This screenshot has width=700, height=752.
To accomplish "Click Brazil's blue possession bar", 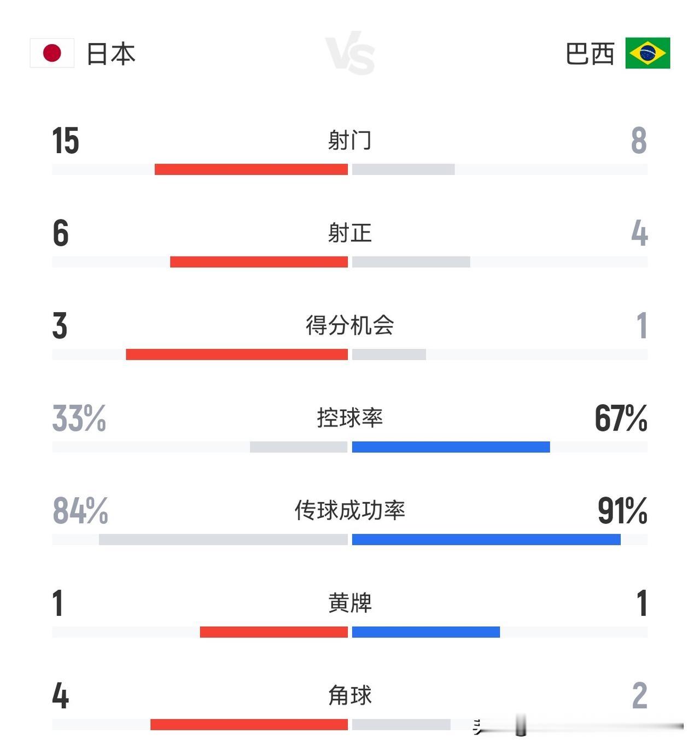I will (451, 447).
